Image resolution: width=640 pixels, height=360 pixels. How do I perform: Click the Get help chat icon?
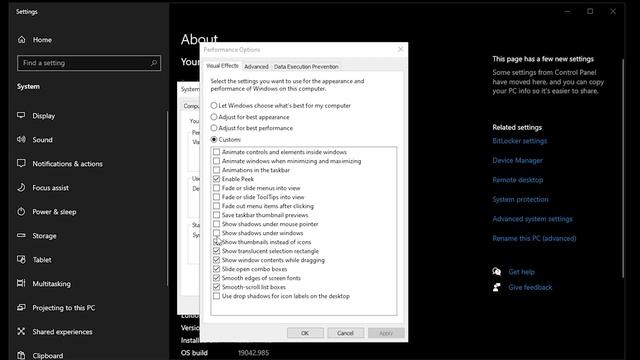(x=497, y=271)
